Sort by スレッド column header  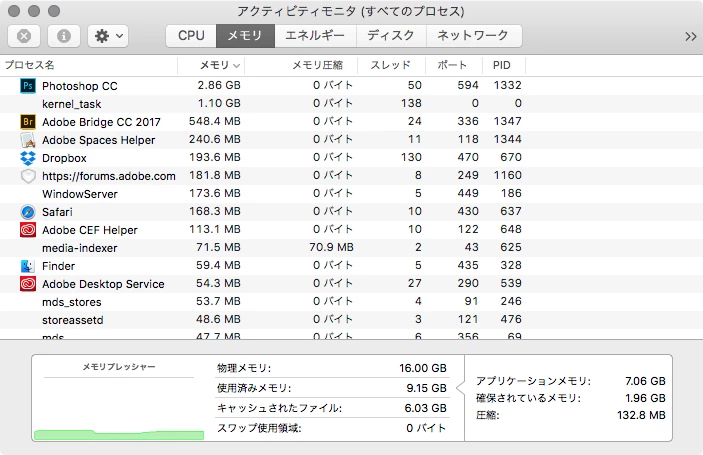click(x=391, y=65)
